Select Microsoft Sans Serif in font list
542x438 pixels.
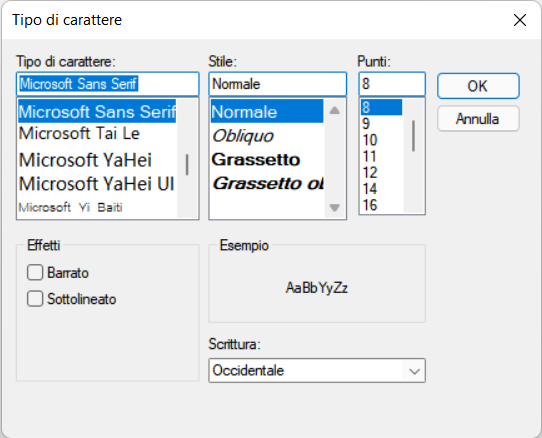point(97,111)
